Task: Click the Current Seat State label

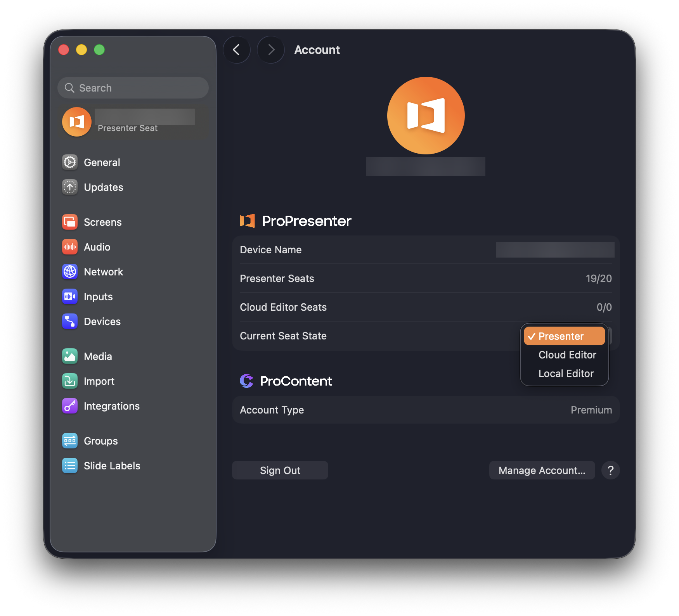Action: coord(283,336)
